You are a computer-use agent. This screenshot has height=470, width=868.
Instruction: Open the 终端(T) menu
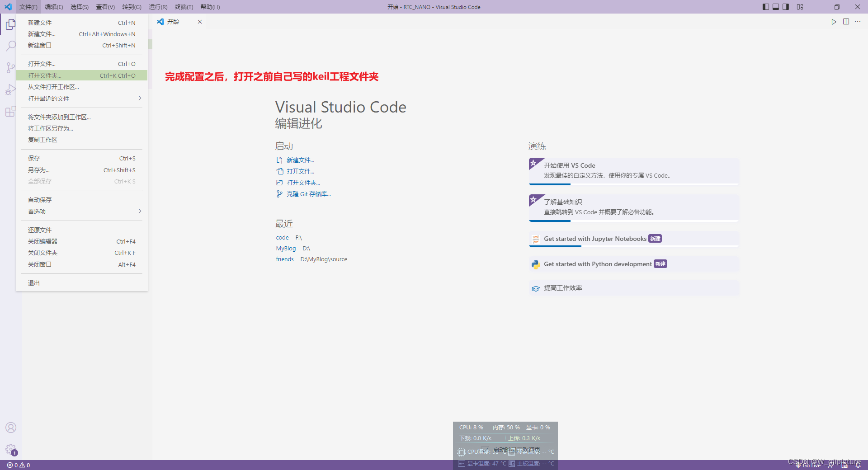tap(184, 7)
